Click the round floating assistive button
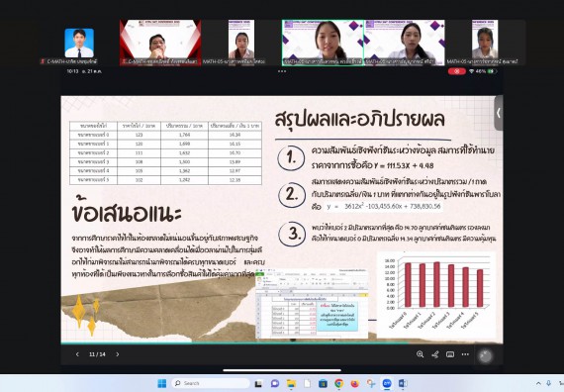 coord(485,356)
